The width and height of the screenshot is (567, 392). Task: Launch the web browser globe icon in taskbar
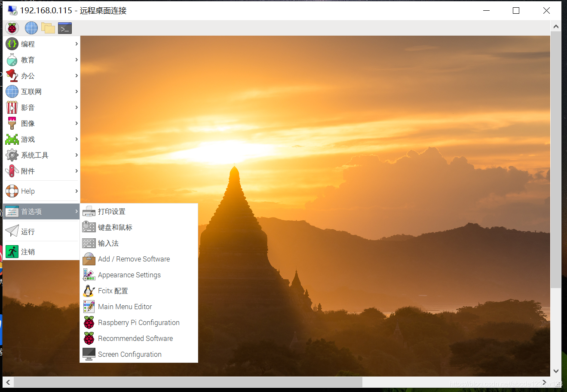(31, 28)
